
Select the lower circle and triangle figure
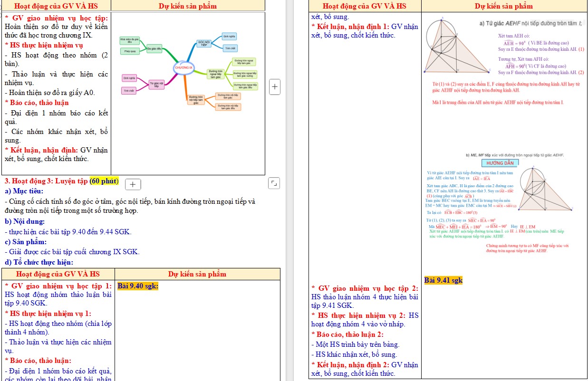coord(544,189)
